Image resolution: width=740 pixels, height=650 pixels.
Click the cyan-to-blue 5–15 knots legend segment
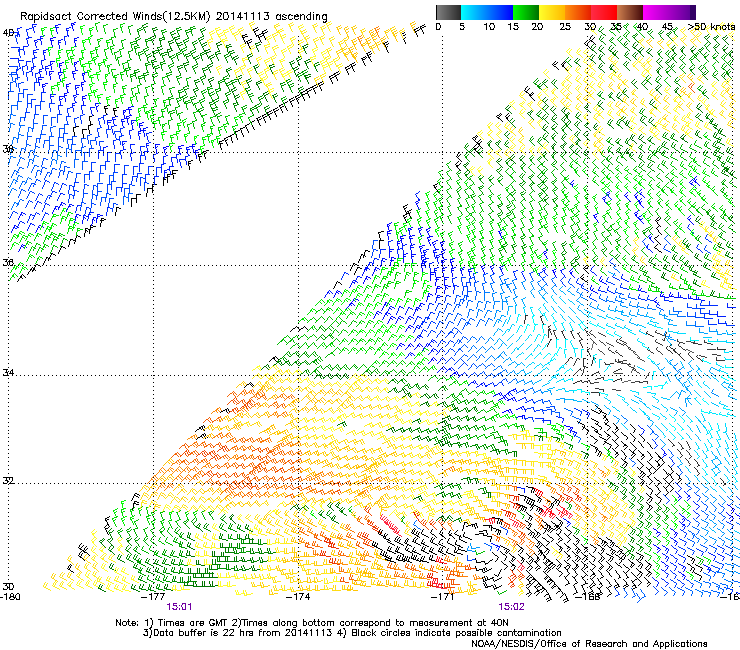coord(487,12)
